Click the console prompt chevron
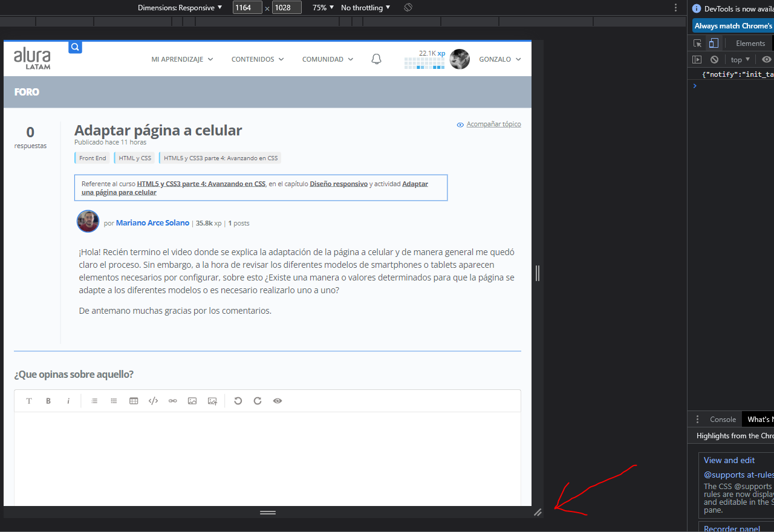The height and width of the screenshot is (532, 774). click(695, 86)
